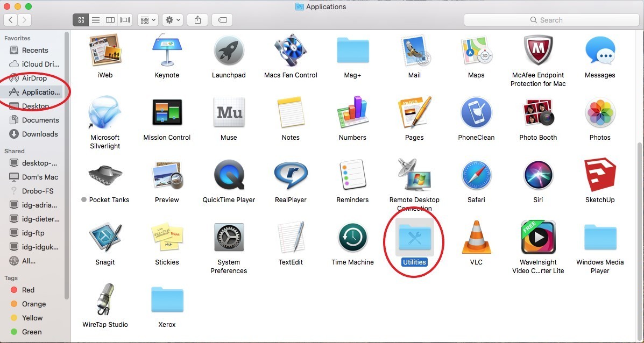Select the Muse app icon

(229, 112)
